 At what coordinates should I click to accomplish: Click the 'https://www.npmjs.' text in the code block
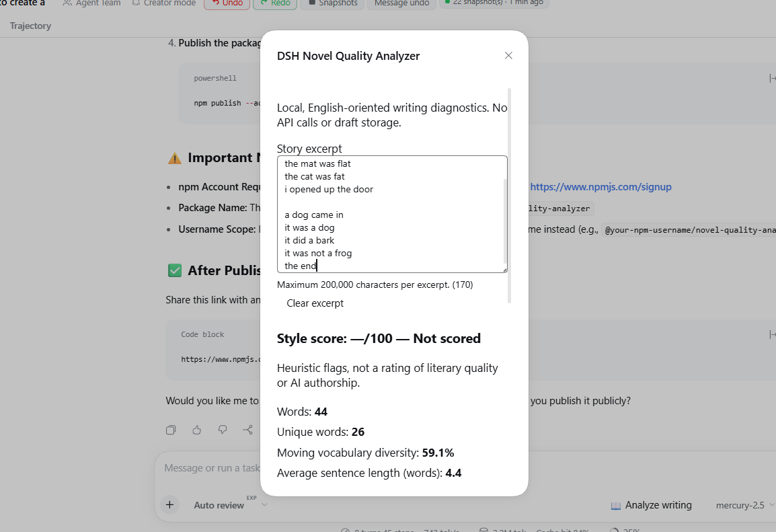[221, 359]
